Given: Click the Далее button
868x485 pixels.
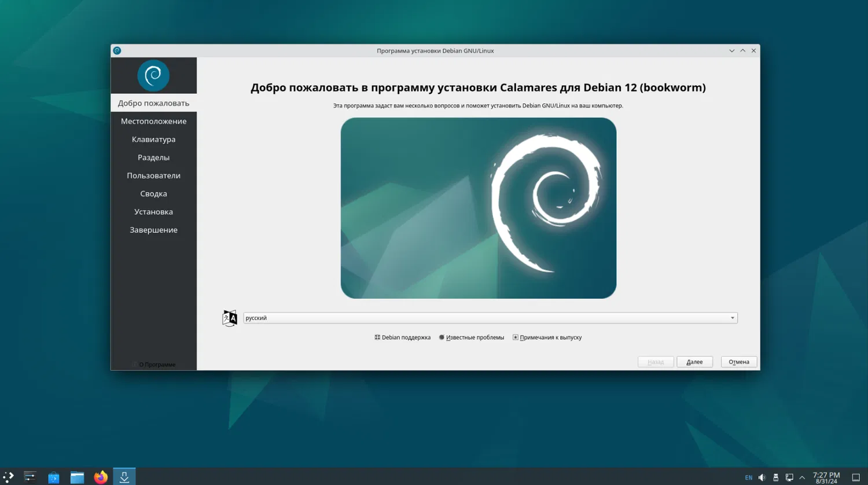Looking at the screenshot, I should [694, 362].
